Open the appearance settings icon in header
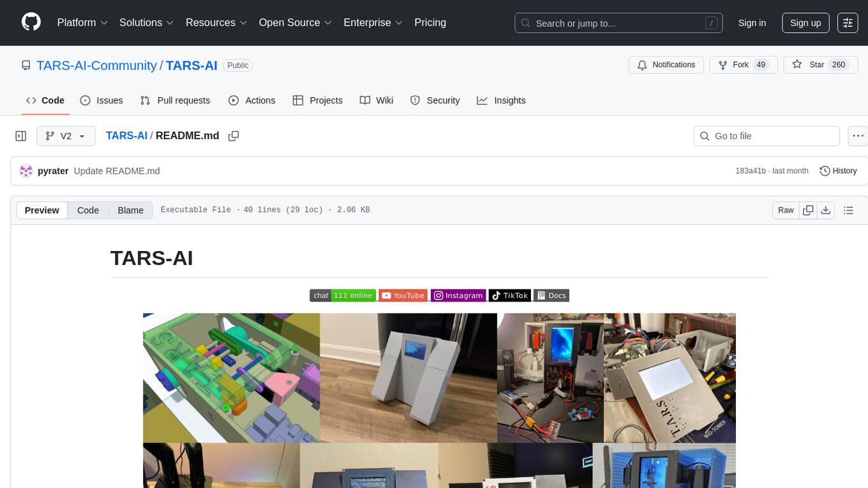The height and width of the screenshot is (488, 868). 848,23
